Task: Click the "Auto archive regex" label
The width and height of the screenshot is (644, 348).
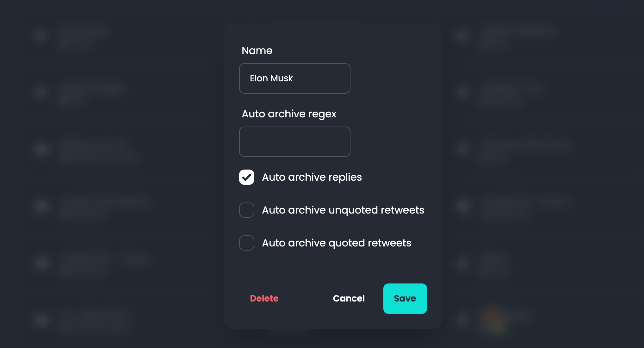Action: click(289, 114)
